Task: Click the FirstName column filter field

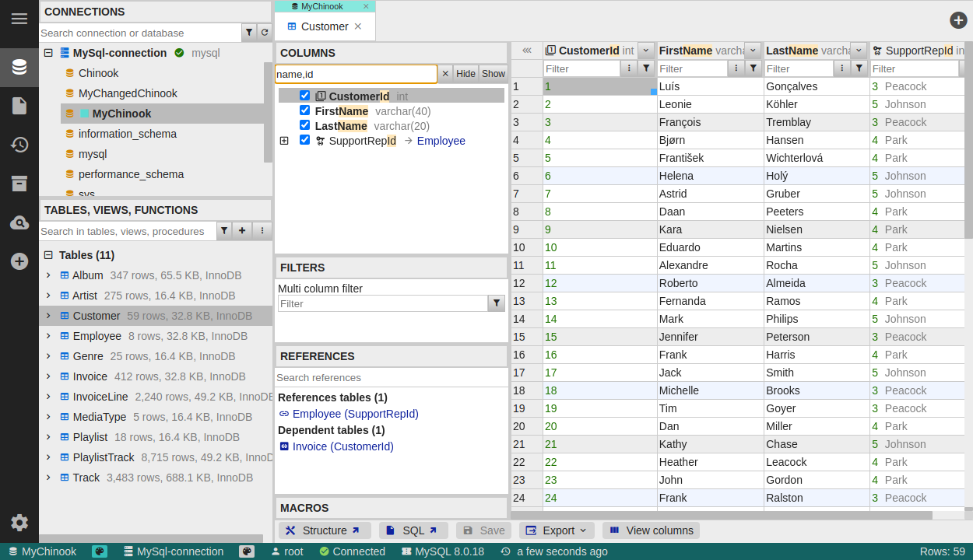Action: (x=691, y=68)
